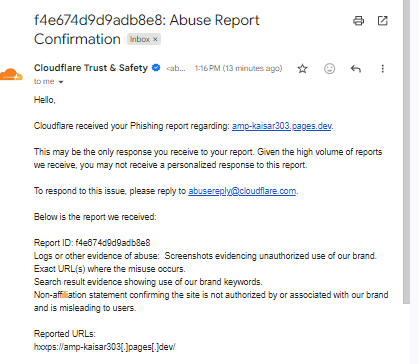Remove the Inbox label with the x
The image size is (419, 364).
click(x=155, y=39)
